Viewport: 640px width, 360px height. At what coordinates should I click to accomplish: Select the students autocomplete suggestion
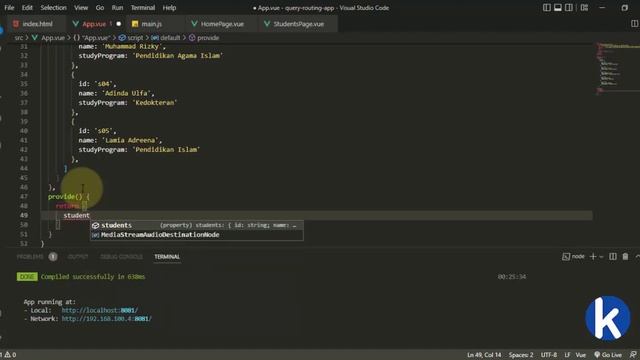[x=197, y=225]
